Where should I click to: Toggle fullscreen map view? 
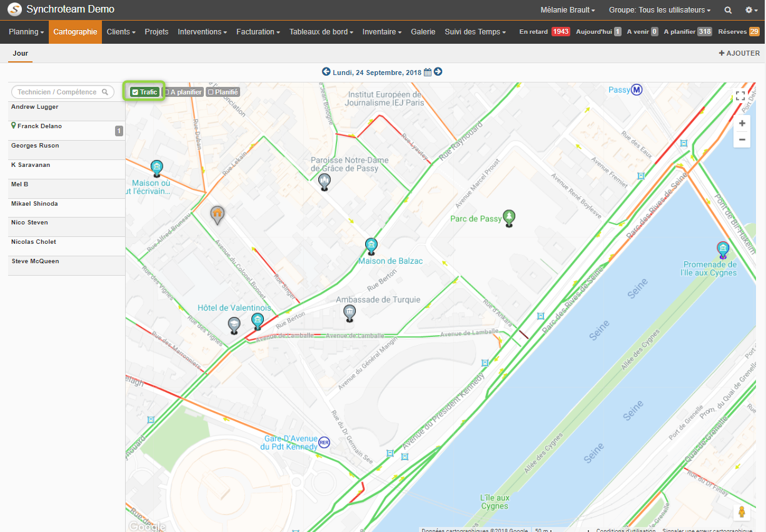coord(740,96)
